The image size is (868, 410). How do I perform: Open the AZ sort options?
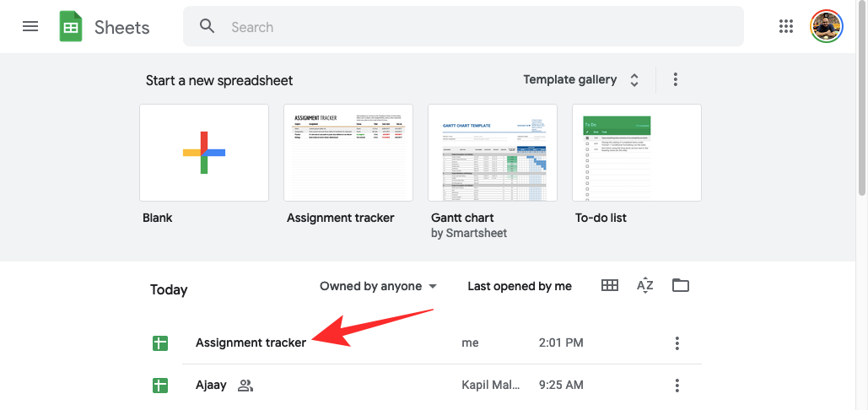(645, 285)
